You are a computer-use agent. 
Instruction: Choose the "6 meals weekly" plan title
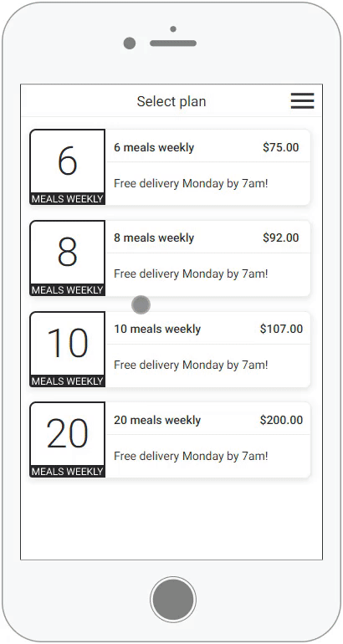point(154,147)
